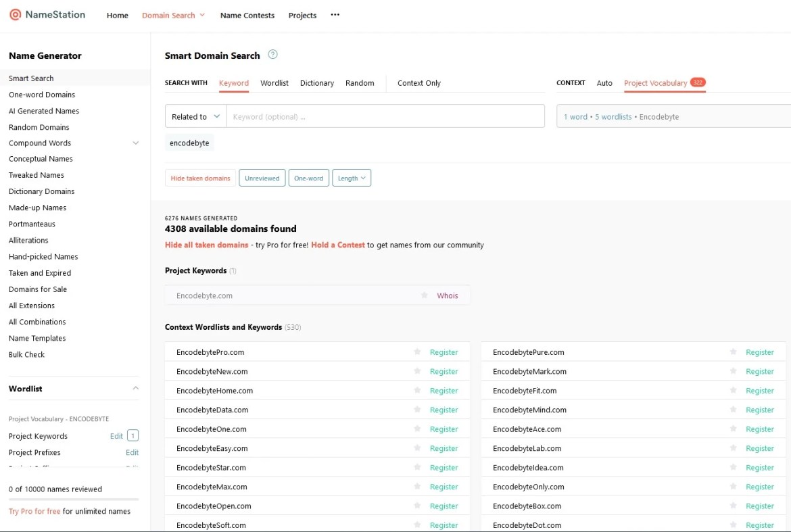Open Domains for Sale in sidebar
The height and width of the screenshot is (532, 791).
(x=38, y=289)
